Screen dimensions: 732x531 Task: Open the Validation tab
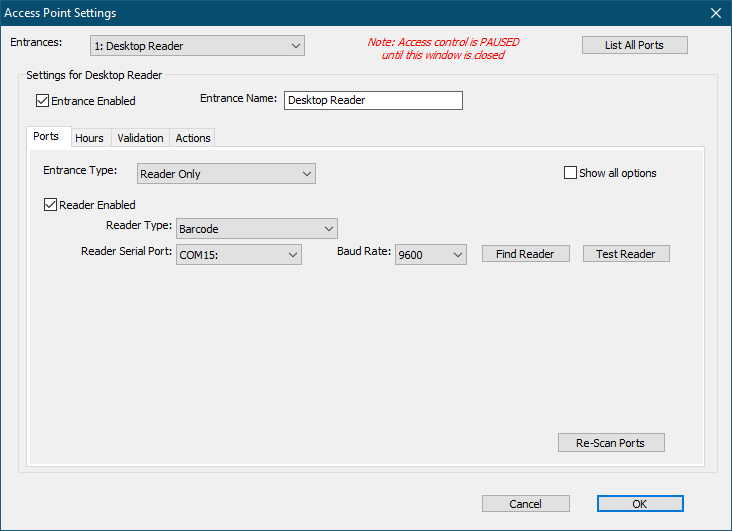(x=140, y=138)
